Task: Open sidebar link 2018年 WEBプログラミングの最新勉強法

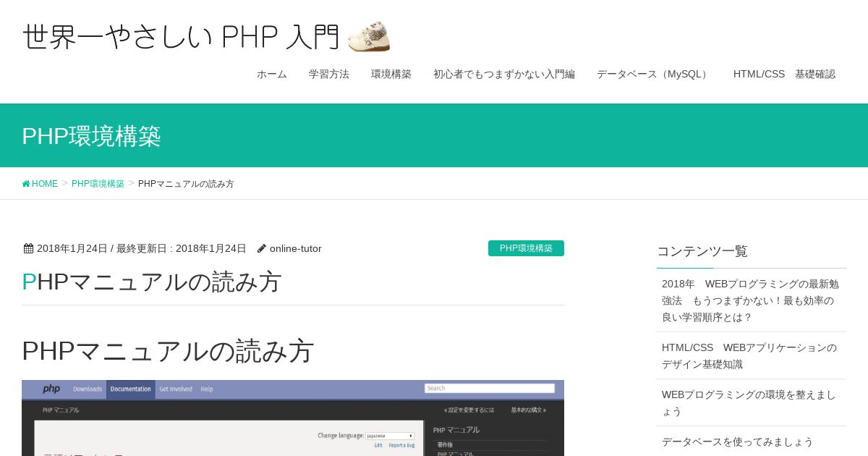Action: coord(752,300)
